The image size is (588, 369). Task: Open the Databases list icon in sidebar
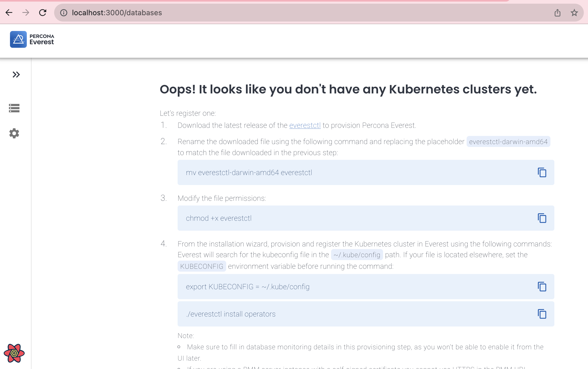tap(14, 108)
